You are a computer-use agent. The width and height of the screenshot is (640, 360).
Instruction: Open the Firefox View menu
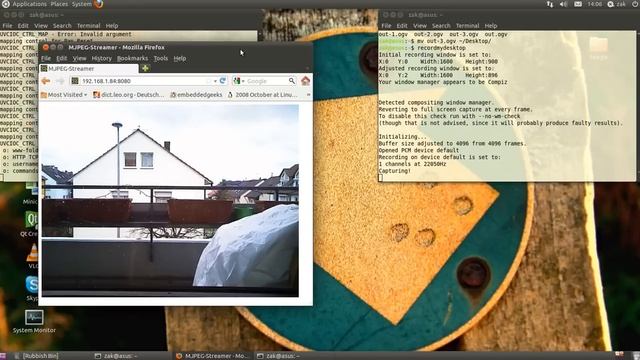click(80, 58)
